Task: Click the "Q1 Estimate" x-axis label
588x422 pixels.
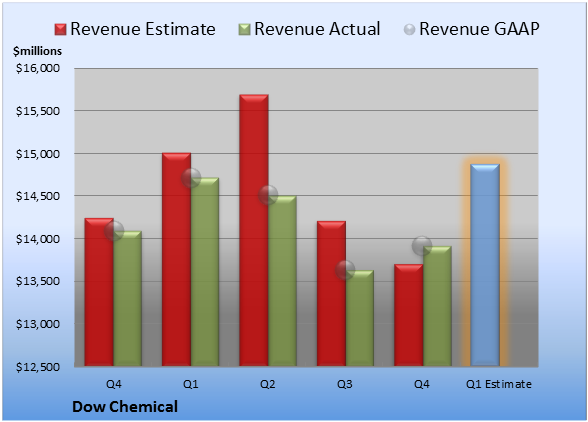Action: click(499, 384)
